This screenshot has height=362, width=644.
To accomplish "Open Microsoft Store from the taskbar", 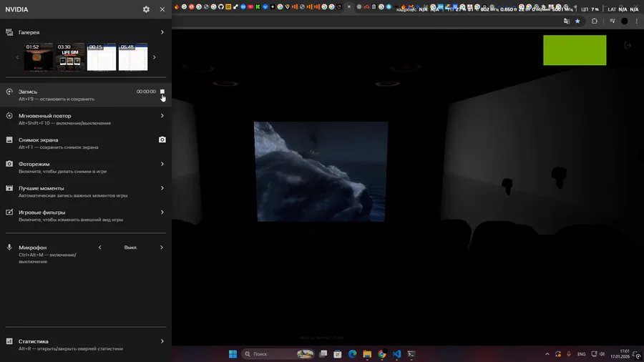I will point(338,354).
